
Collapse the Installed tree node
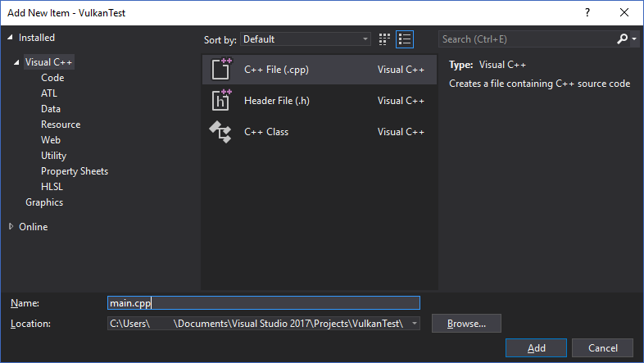click(11, 38)
